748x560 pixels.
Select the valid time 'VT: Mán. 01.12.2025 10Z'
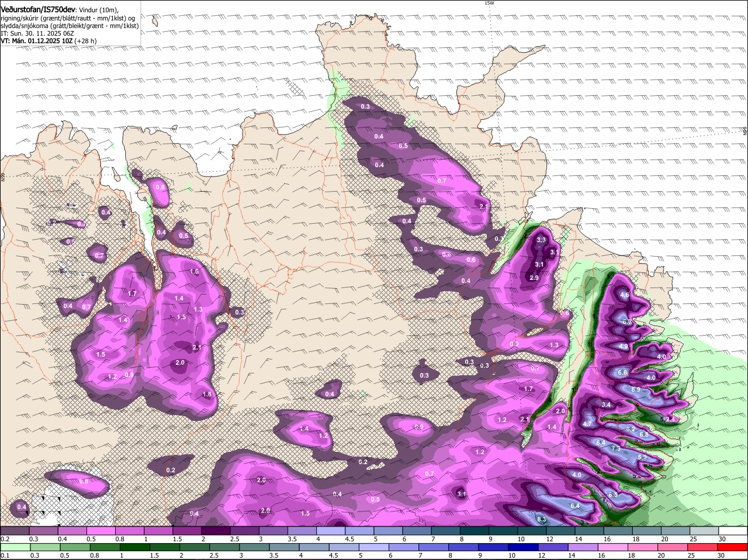36,41
